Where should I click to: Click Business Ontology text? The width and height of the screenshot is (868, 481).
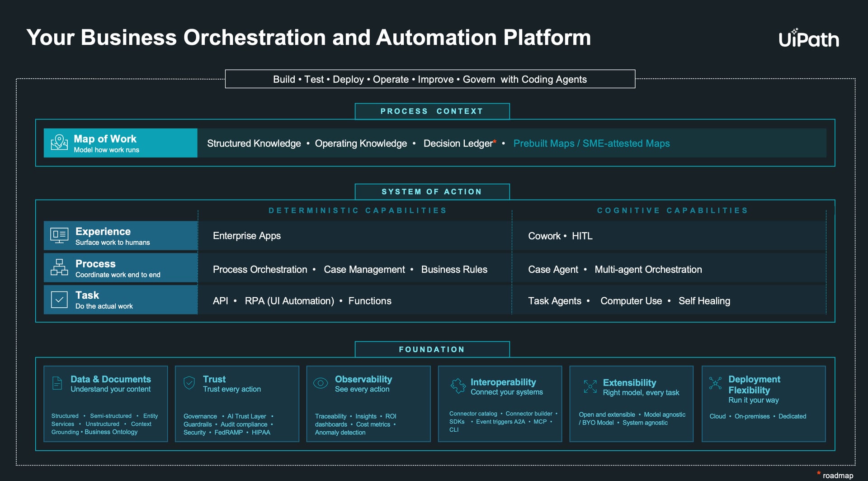tap(111, 432)
